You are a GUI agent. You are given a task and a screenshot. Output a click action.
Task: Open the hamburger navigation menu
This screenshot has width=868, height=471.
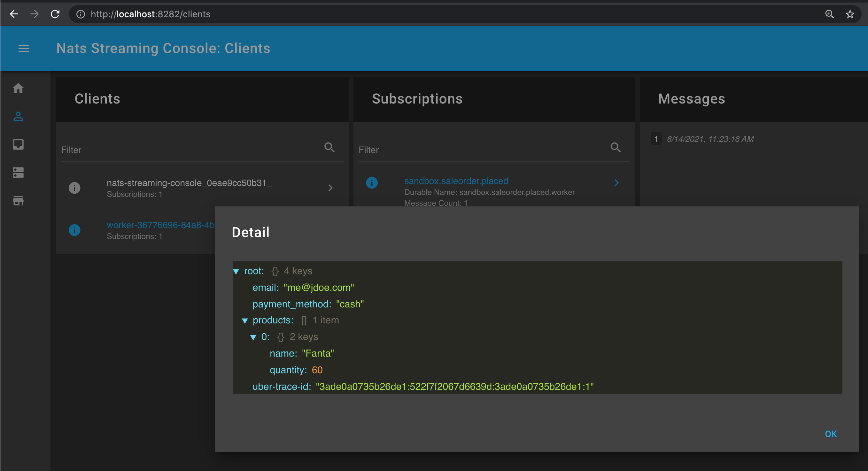[x=24, y=49]
